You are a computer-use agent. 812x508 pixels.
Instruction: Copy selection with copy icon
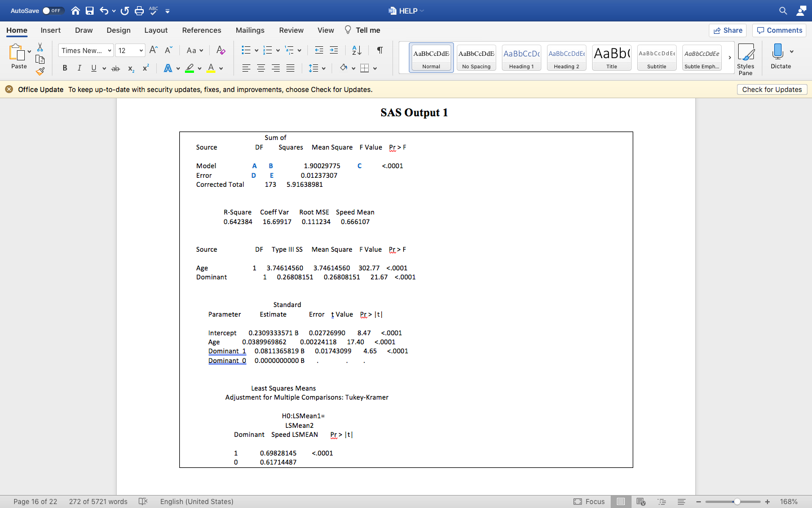coord(40,59)
